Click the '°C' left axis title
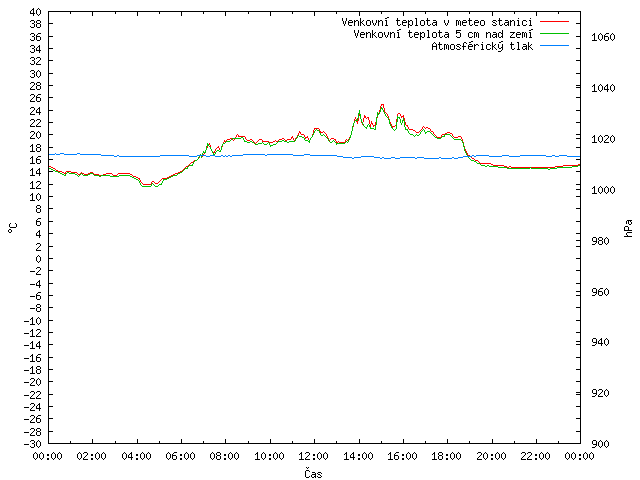Image resolution: width=640 pixels, height=480 pixels. pos(13,228)
